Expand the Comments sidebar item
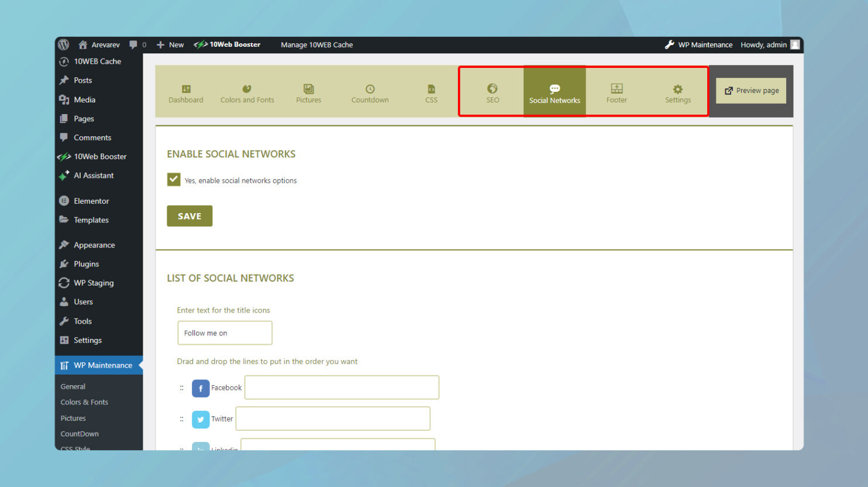Viewport: 868px width, 487px height. click(91, 138)
